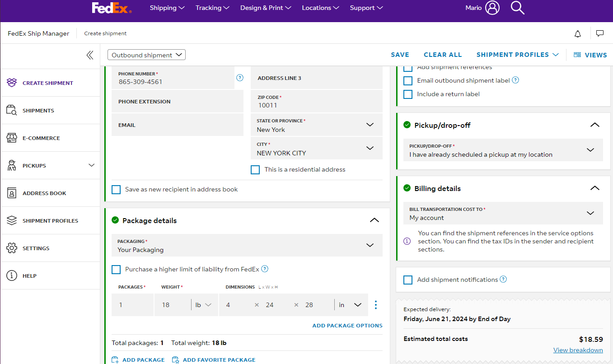This screenshot has width=613, height=364.
Task: Click Add Package Options link
Action: 347,326
